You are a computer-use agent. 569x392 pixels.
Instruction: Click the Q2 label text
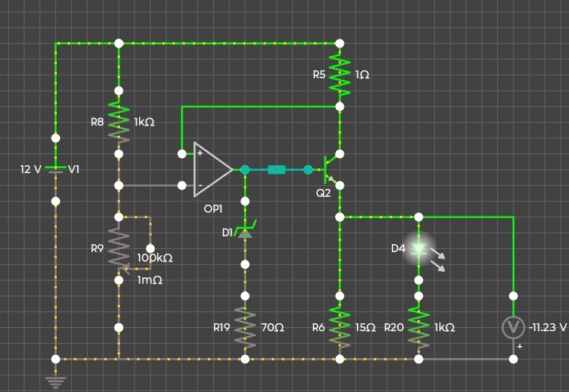[323, 193]
